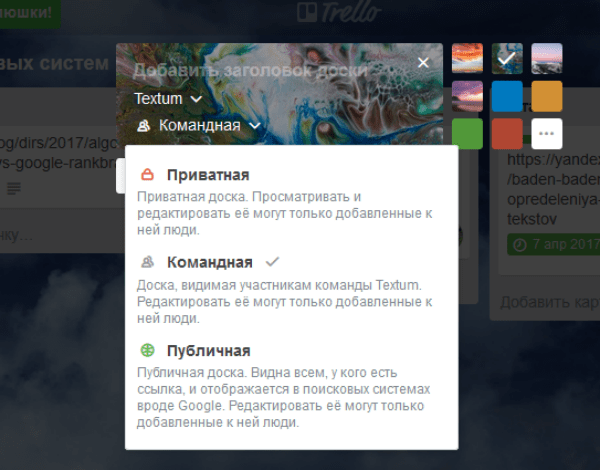Open the yandex baden-baden link card
Image resolution: width=600 pixels, height=470 pixels.
click(551, 199)
